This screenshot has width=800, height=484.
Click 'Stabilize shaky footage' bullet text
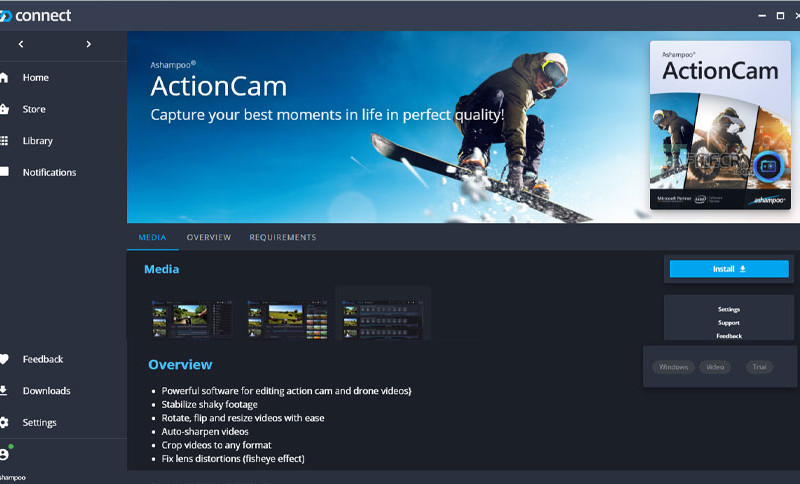[x=209, y=404]
